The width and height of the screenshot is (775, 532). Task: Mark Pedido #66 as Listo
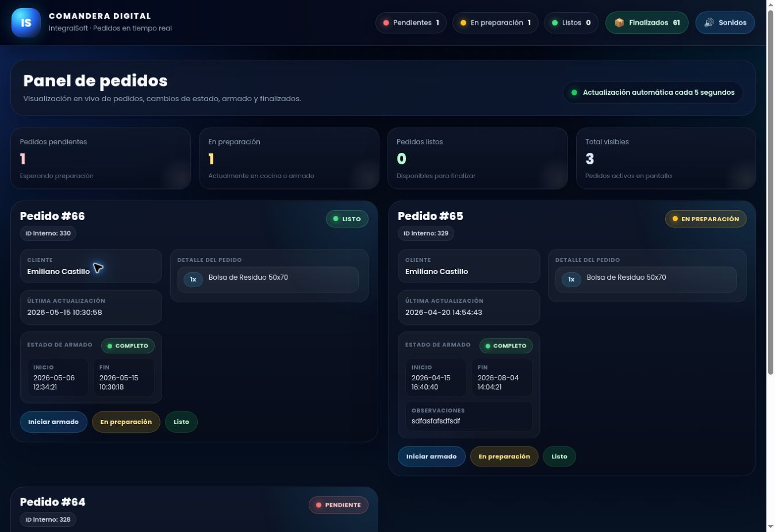(181, 422)
